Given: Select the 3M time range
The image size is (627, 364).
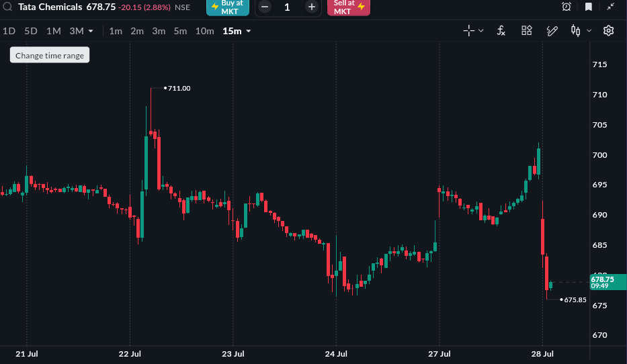Looking at the screenshot, I should pos(77,31).
